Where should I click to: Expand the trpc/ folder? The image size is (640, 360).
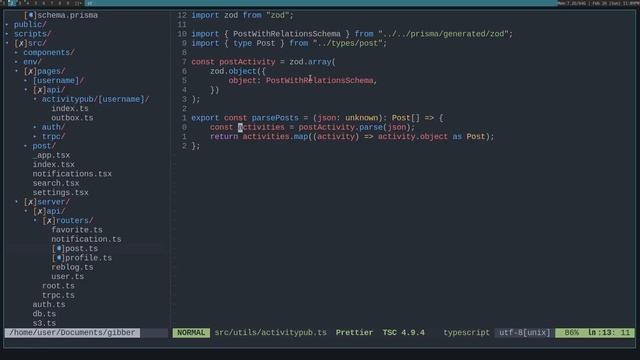click(53, 137)
